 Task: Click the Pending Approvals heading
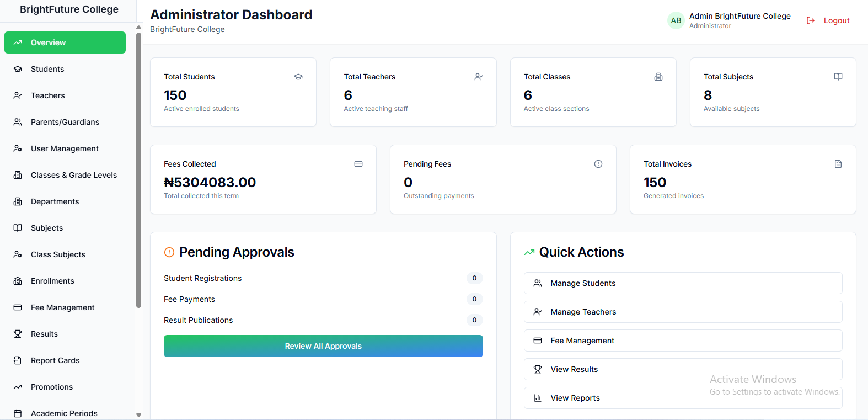tap(237, 252)
